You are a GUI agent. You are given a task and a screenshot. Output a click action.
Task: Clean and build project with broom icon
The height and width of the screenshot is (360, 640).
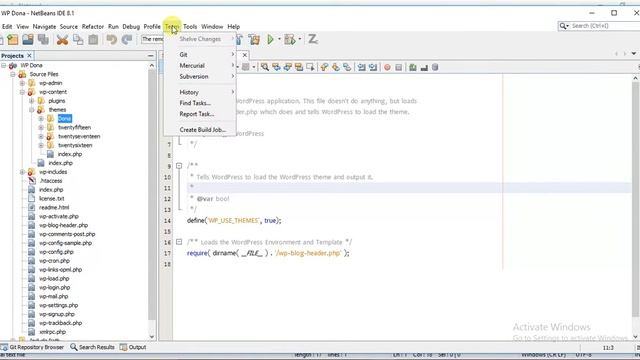pos(254,40)
